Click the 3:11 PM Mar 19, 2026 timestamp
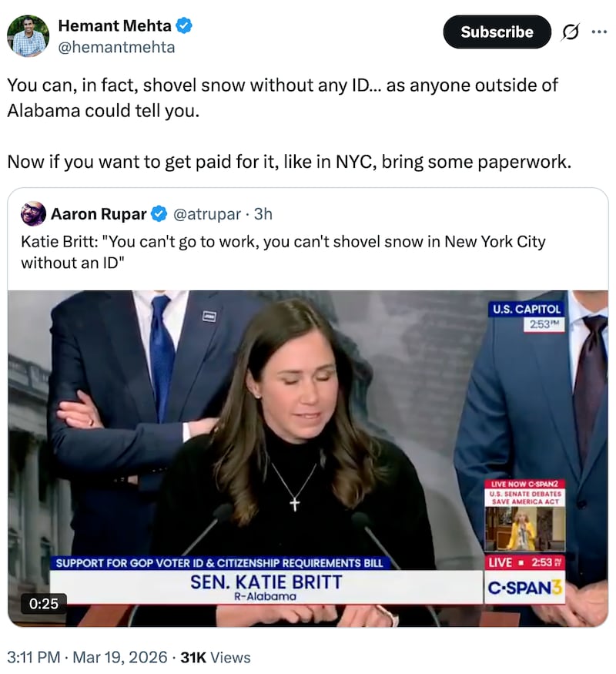The width and height of the screenshot is (616, 674). [87, 657]
